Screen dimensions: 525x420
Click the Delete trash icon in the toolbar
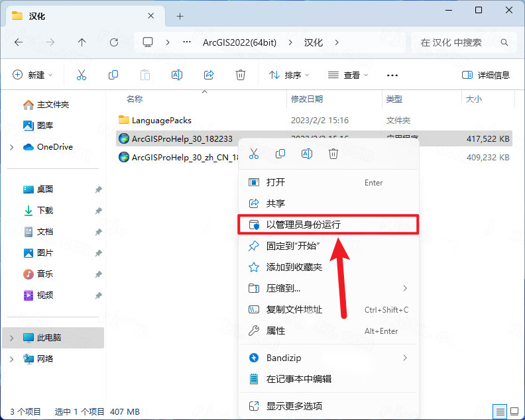coord(241,75)
